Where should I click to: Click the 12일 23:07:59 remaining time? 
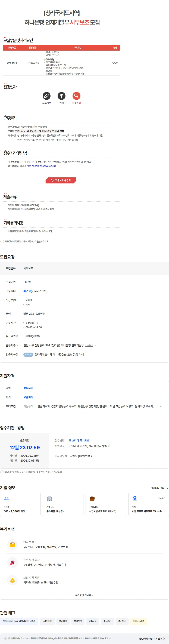(25, 448)
